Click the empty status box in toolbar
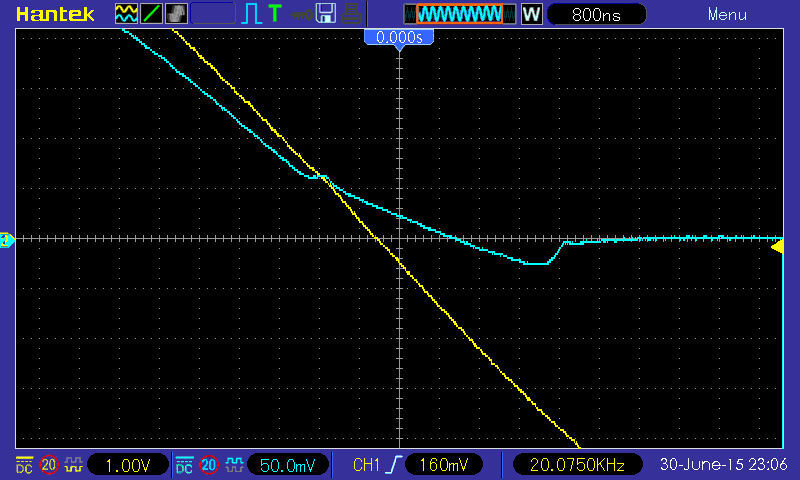The image size is (800, 480). [x=213, y=14]
